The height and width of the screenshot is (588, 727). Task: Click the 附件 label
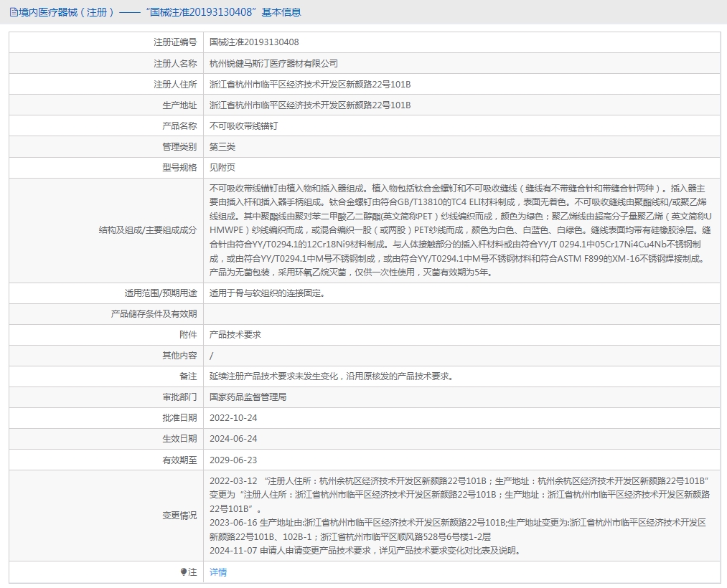tap(188, 335)
